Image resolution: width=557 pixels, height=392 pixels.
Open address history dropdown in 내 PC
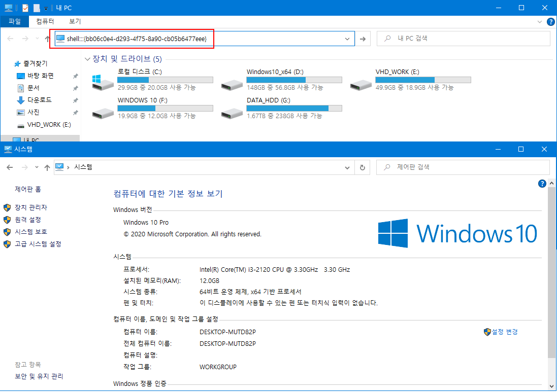[x=347, y=39]
